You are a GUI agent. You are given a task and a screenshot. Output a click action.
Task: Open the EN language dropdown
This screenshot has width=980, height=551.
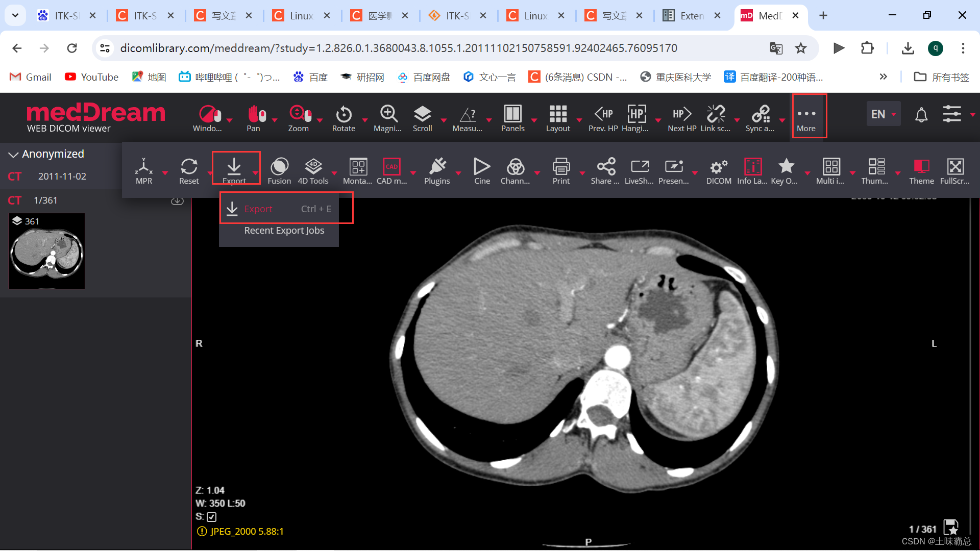pos(883,114)
